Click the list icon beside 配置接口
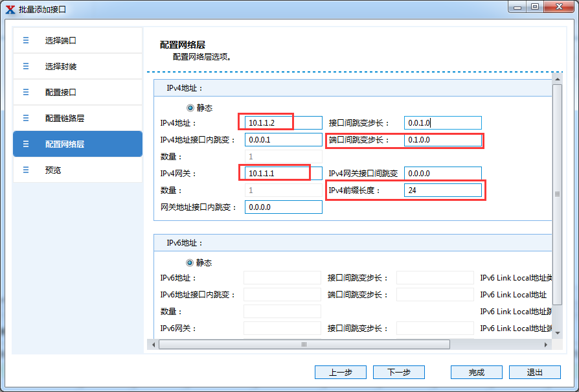579x392 pixels. coord(26,92)
